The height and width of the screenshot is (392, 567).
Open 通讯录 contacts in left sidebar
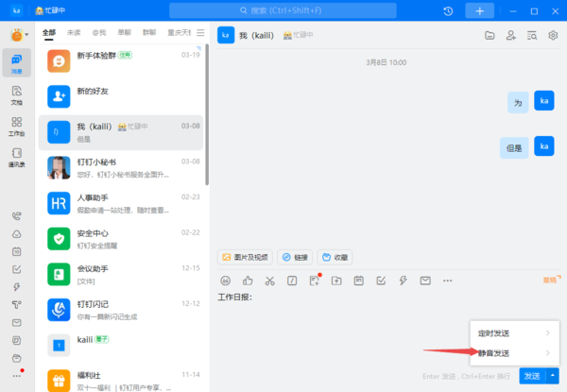point(17,157)
